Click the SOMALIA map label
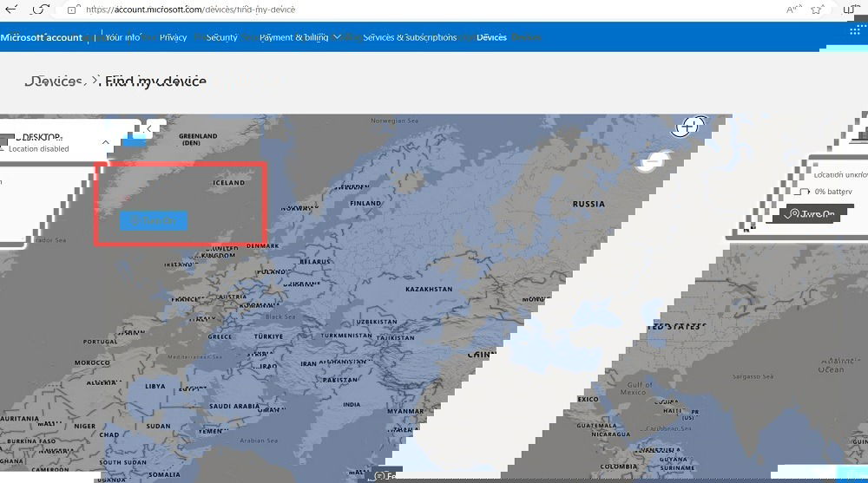The image size is (868, 483). (x=164, y=474)
